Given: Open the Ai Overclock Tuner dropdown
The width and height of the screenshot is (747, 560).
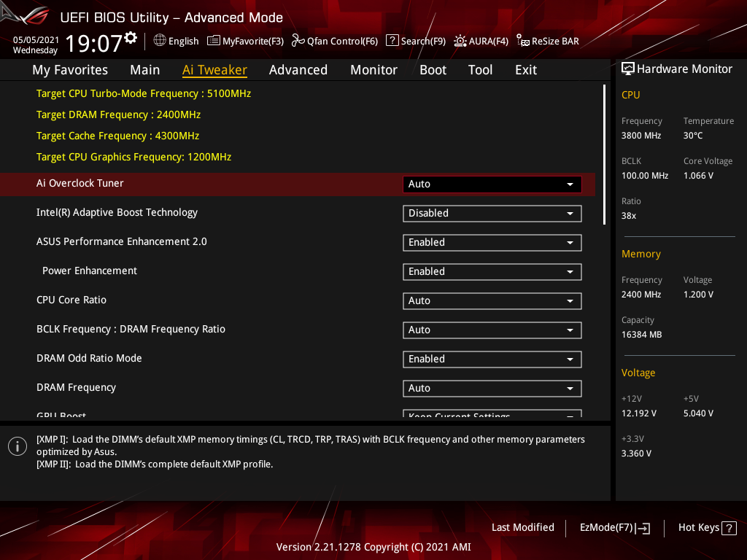Looking at the screenshot, I should tap(492, 184).
